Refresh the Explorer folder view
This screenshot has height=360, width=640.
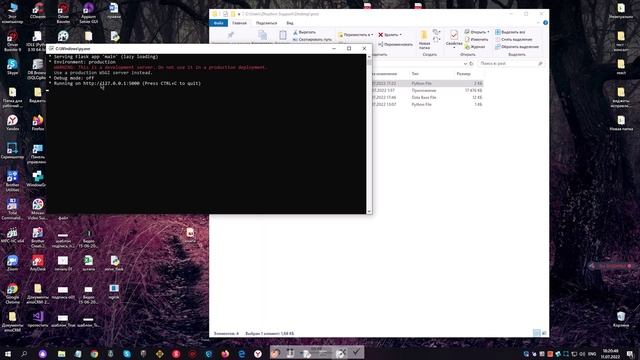pos(471,64)
